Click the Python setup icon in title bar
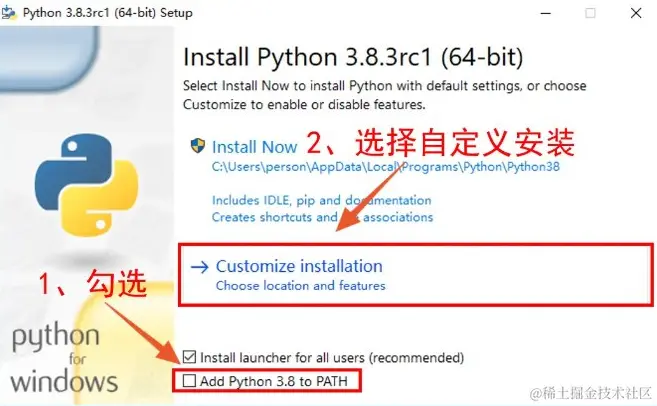Image resolution: width=657 pixels, height=406 pixels. [x=9, y=13]
